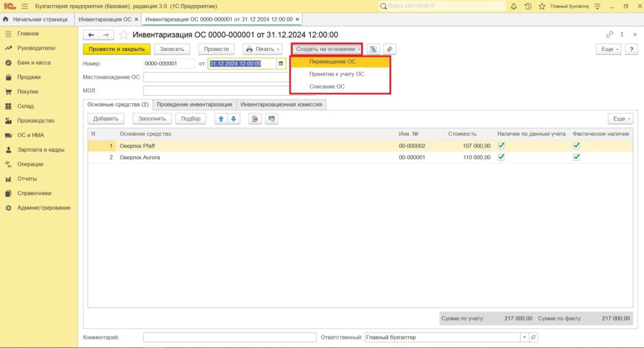Click the barcode search icon in table toolbar

coord(272,119)
